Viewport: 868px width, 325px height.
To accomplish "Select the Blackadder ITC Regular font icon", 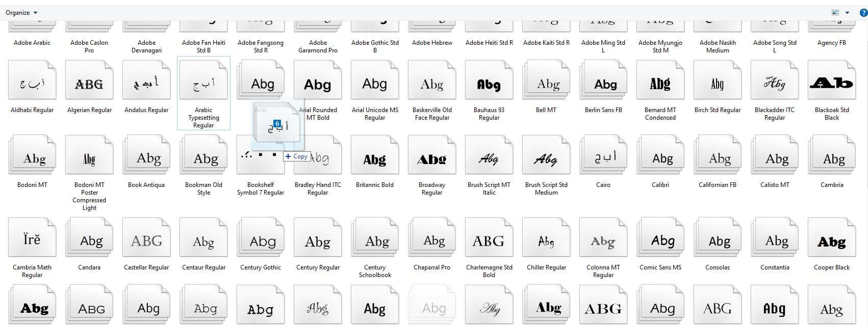I will point(775,80).
